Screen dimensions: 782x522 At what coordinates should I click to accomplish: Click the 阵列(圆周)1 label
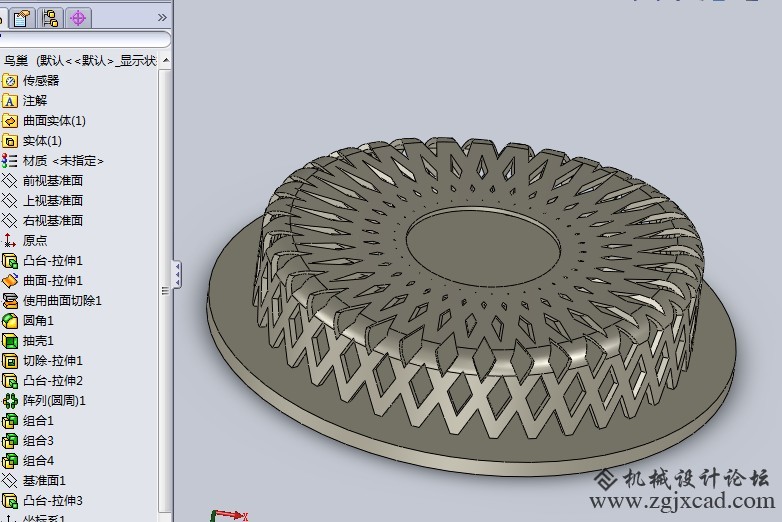[x=54, y=401]
